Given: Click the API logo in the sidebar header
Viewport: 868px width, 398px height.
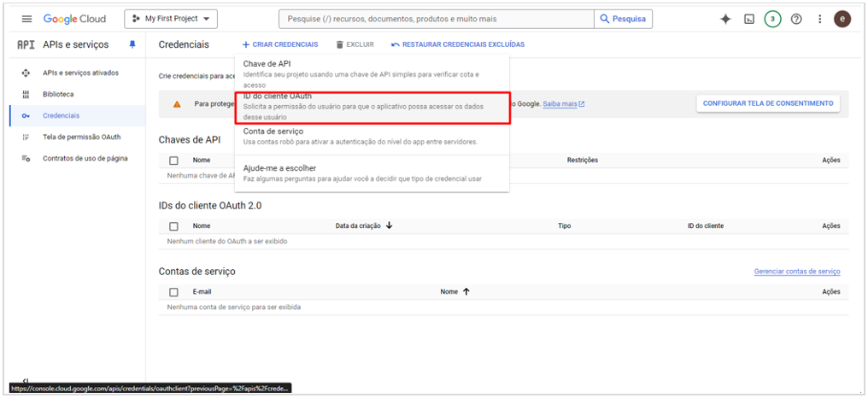Looking at the screenshot, I should coord(26,44).
